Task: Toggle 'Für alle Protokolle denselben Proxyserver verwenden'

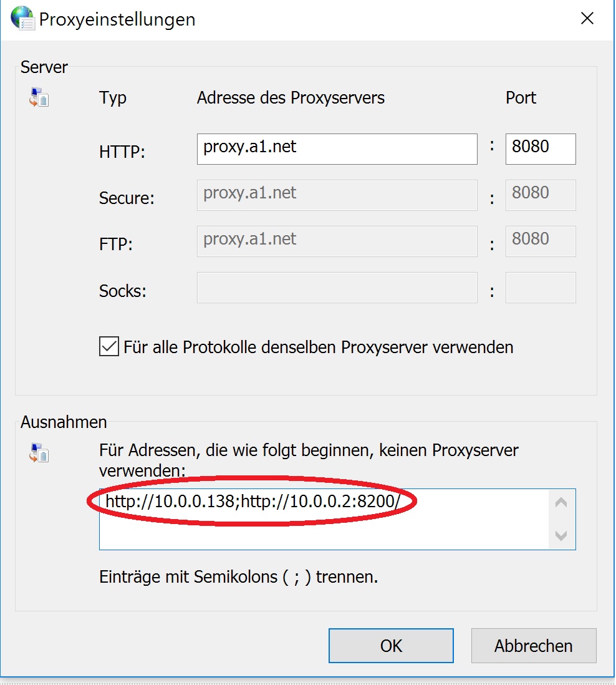Action: pyautogui.click(x=108, y=346)
